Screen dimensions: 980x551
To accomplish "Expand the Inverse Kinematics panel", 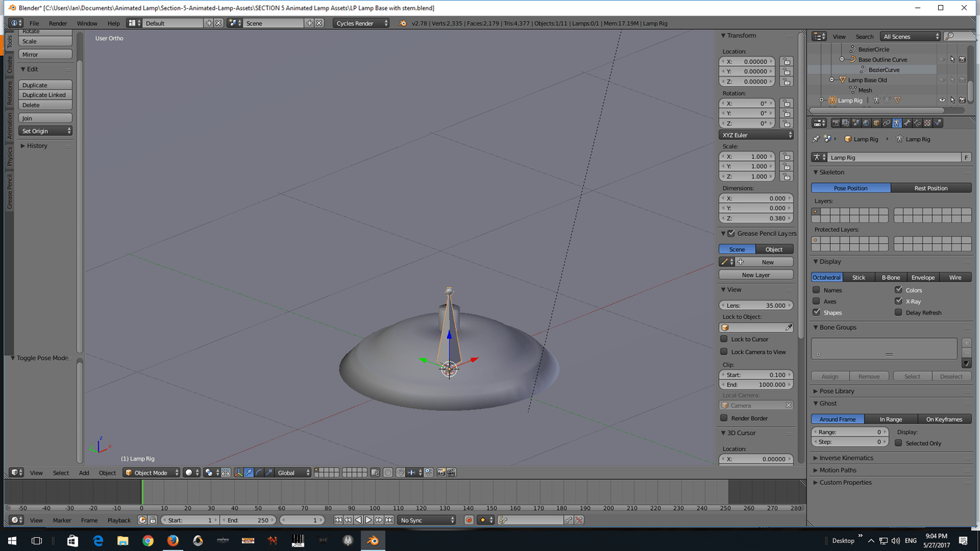I will 845,458.
